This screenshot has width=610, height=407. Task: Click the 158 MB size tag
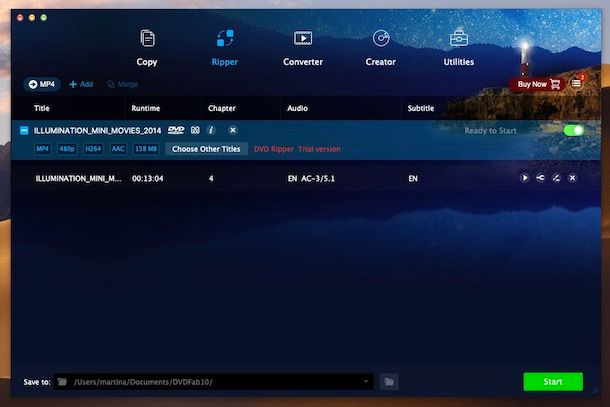coord(146,149)
